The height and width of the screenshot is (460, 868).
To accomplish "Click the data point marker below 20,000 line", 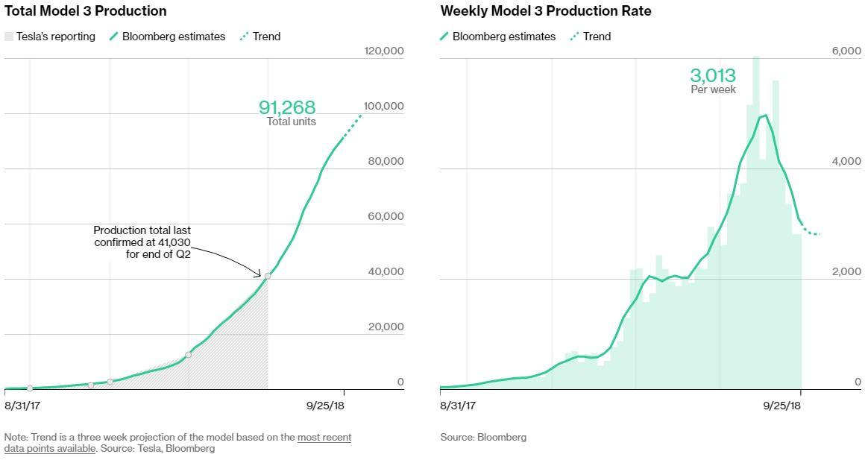I will click(188, 355).
